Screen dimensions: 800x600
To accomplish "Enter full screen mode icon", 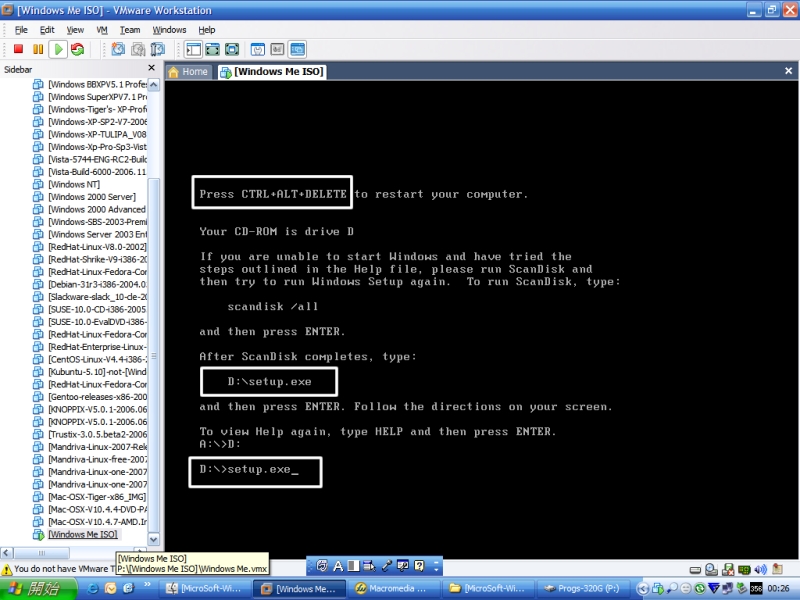I will click(232, 49).
